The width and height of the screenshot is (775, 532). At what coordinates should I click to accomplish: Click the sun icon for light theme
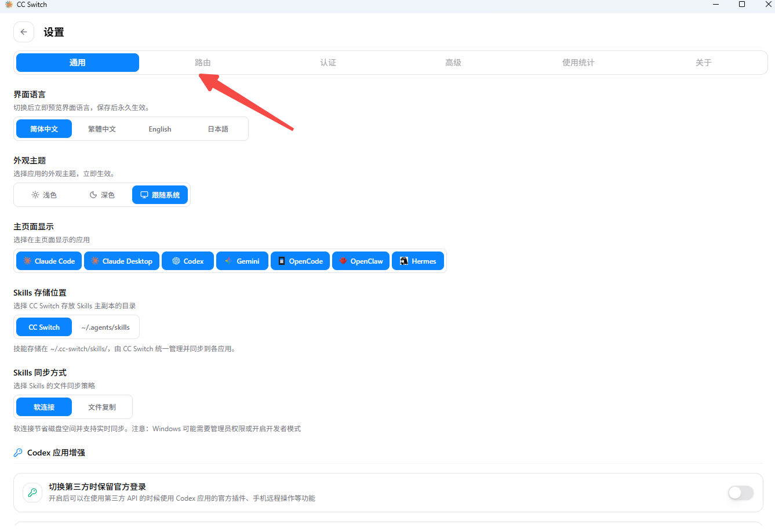[x=35, y=195]
